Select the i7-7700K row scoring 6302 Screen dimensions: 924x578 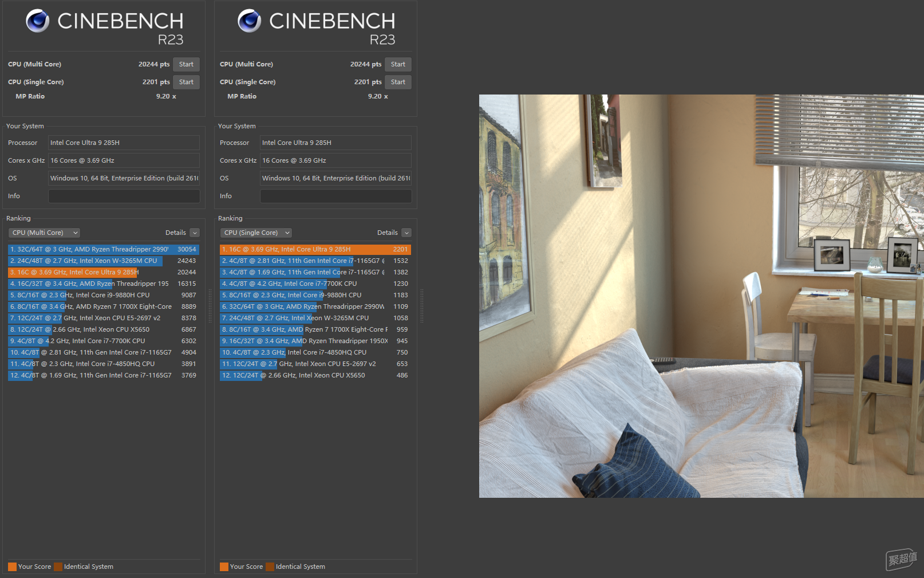pos(104,341)
